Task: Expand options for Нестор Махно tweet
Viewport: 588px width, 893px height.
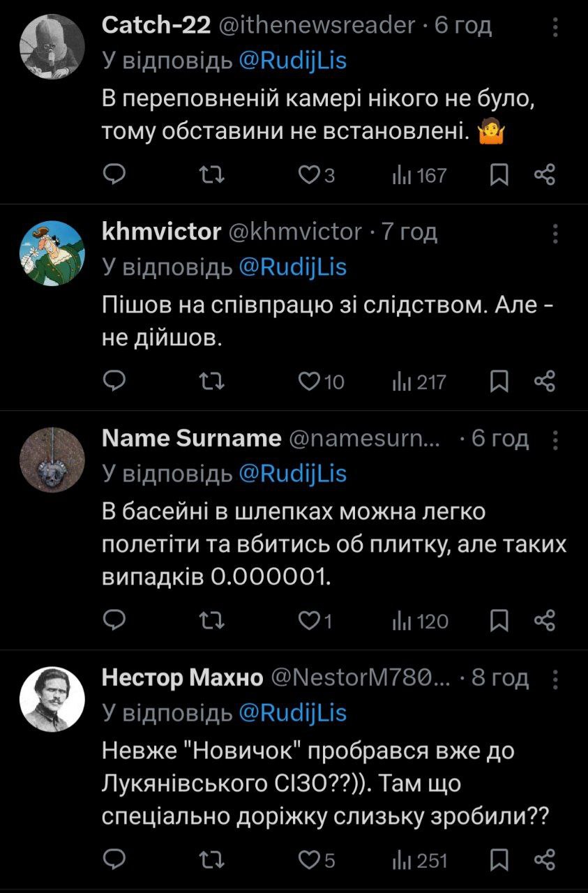Action: (555, 678)
